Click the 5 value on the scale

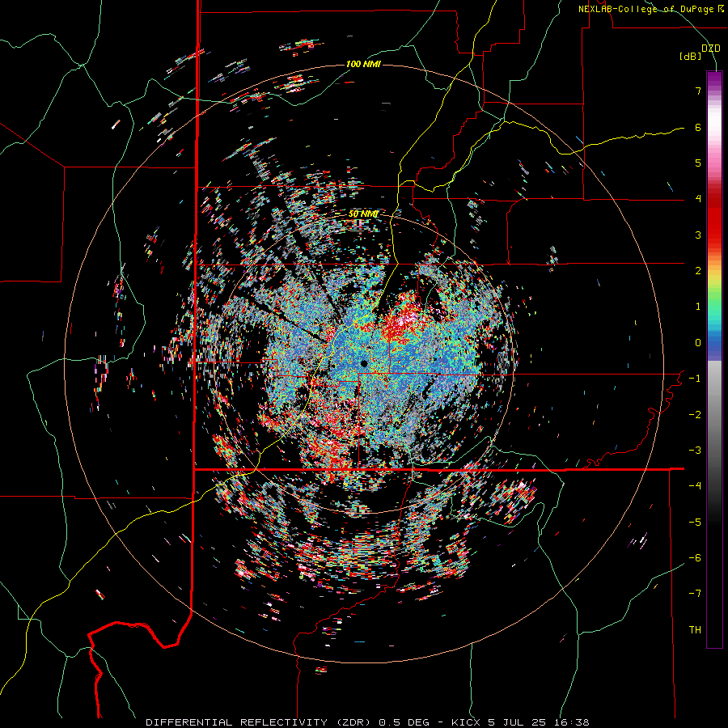pos(698,163)
